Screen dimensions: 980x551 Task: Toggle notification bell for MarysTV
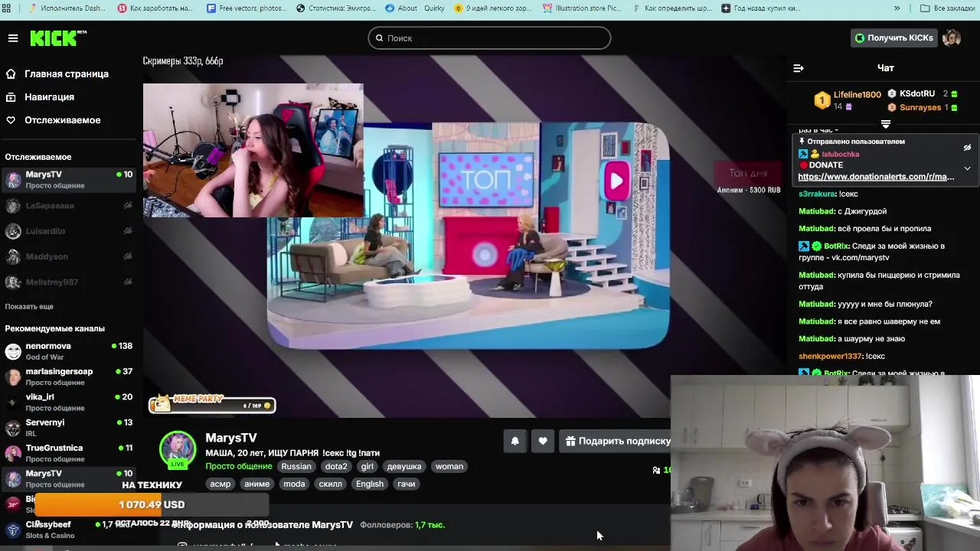coord(515,441)
